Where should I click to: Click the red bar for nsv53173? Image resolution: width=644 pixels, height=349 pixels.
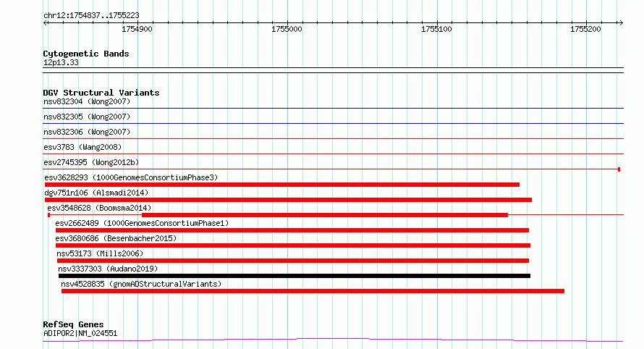[x=293, y=261]
